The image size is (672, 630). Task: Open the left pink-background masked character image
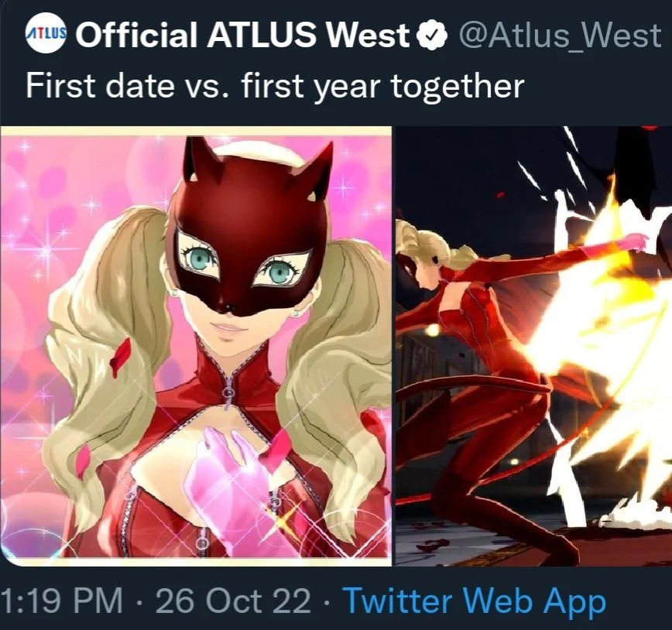click(x=196, y=346)
